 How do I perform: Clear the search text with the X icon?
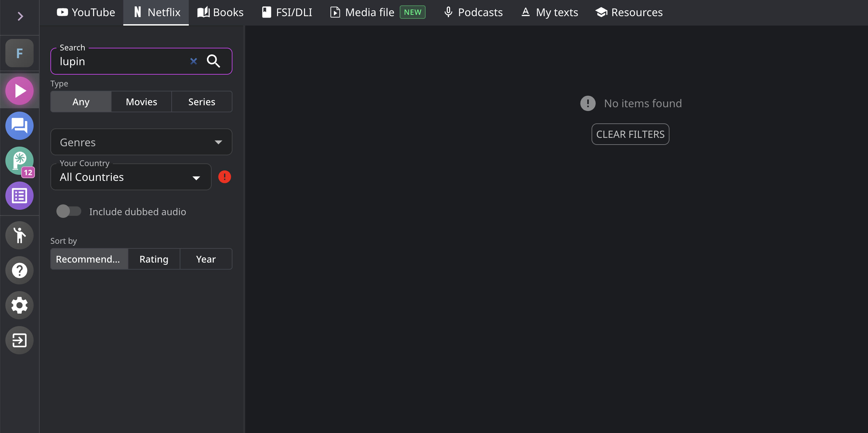[x=193, y=61]
